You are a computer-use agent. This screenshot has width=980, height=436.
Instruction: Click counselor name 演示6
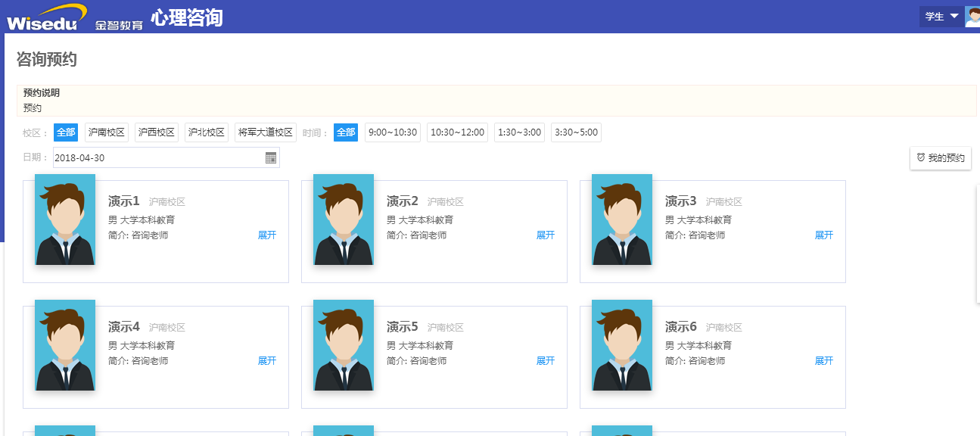[x=681, y=327]
